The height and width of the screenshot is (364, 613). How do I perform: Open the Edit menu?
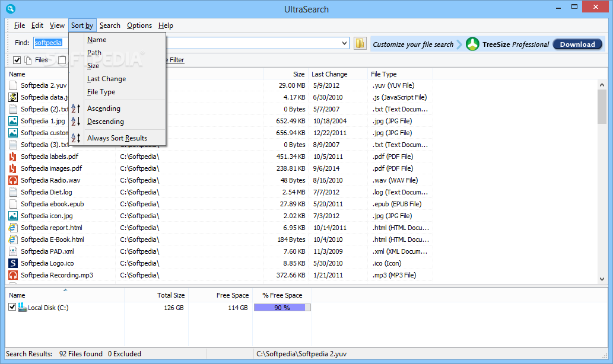point(37,25)
